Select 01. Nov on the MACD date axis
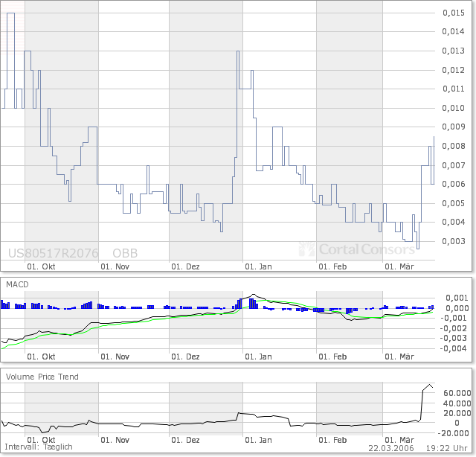 click(115, 357)
